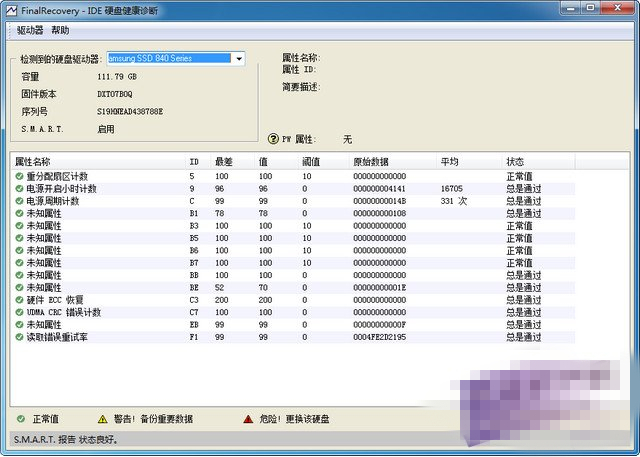This screenshot has width=640, height=457.
Task: Click the ID cell C3
Action: (194, 300)
